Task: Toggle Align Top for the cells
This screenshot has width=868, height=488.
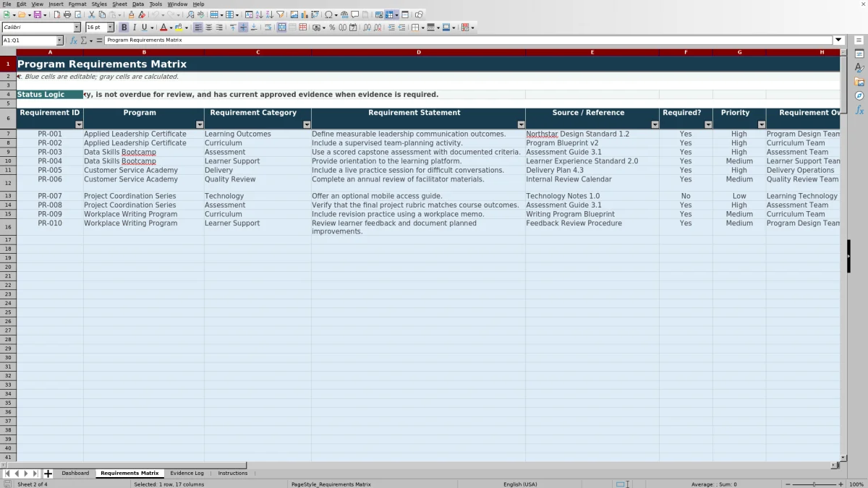Action: point(232,27)
